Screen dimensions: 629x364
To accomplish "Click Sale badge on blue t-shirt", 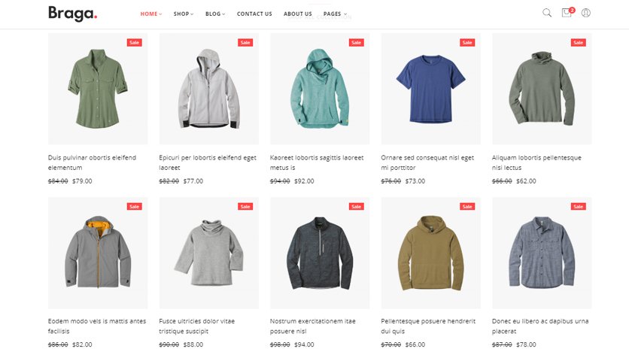I will click(x=467, y=43).
